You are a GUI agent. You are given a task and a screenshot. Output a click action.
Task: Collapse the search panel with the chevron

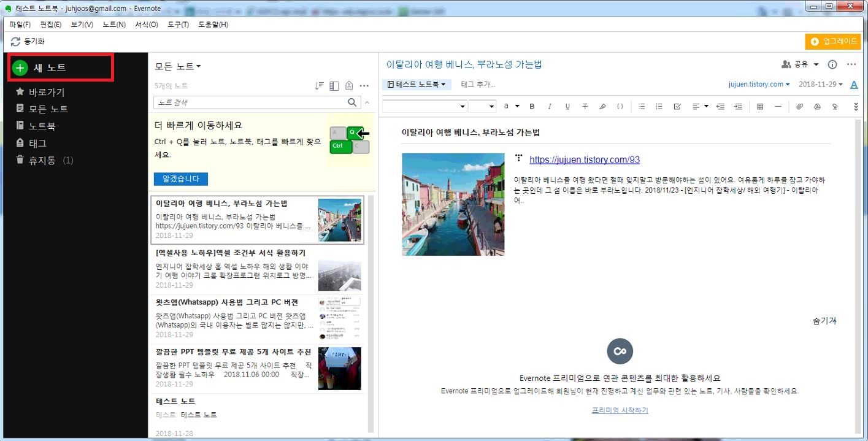pyautogui.click(x=367, y=102)
